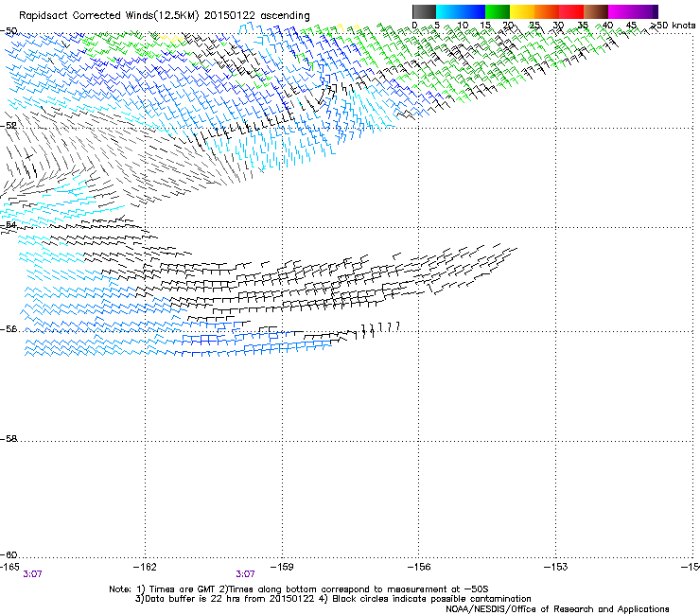Click the cyan-blue 5-15 knots color band
700x615 pixels.
pos(461,11)
